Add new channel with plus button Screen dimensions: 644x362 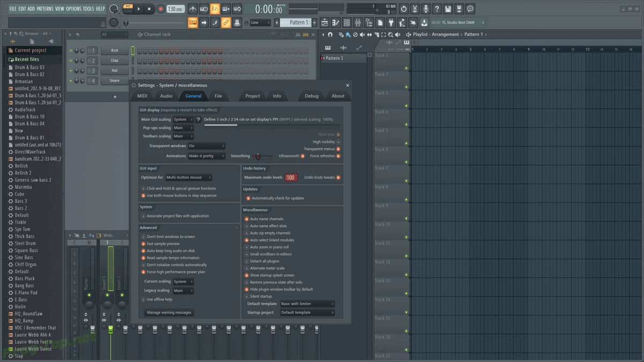(115, 97)
